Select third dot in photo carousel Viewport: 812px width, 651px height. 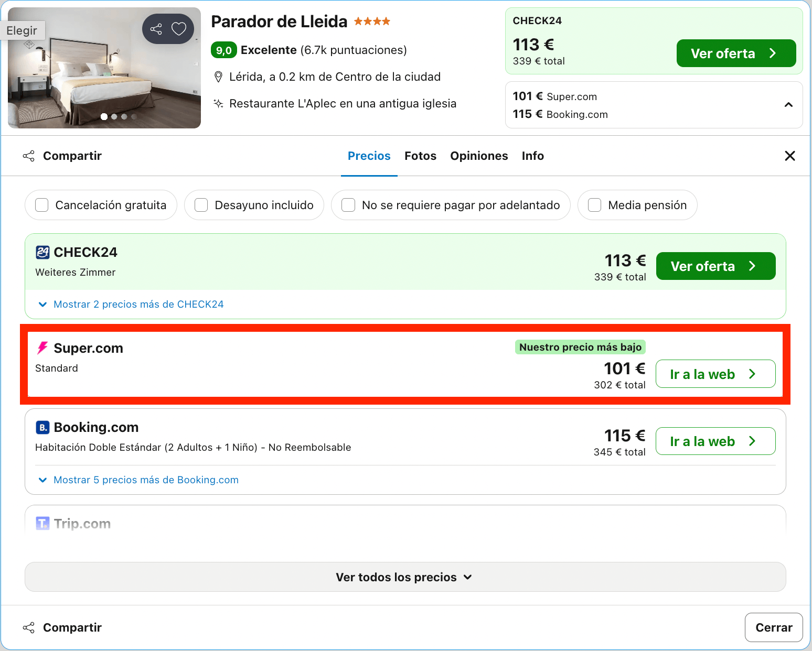pos(124,117)
